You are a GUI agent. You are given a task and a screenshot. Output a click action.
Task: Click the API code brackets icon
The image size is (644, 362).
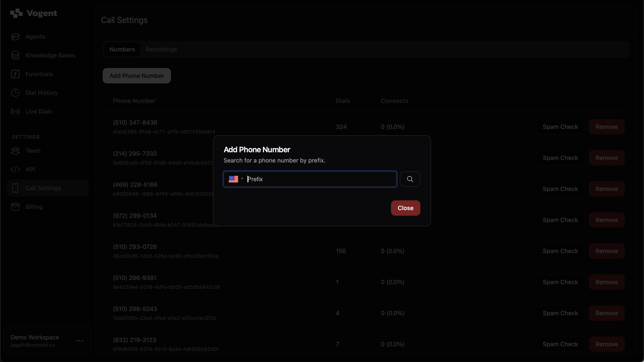[15, 170]
